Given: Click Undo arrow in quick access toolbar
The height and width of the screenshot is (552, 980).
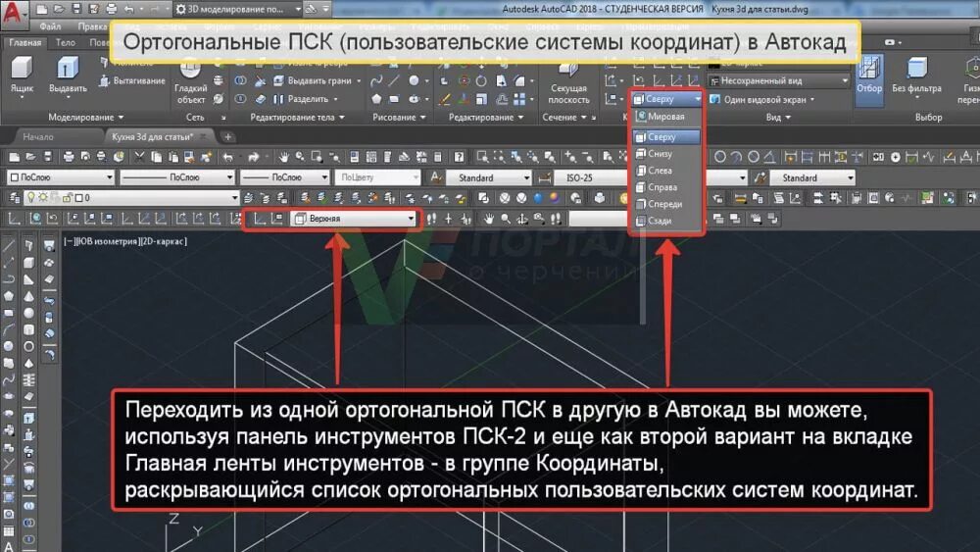Looking at the screenshot, I should [128, 9].
